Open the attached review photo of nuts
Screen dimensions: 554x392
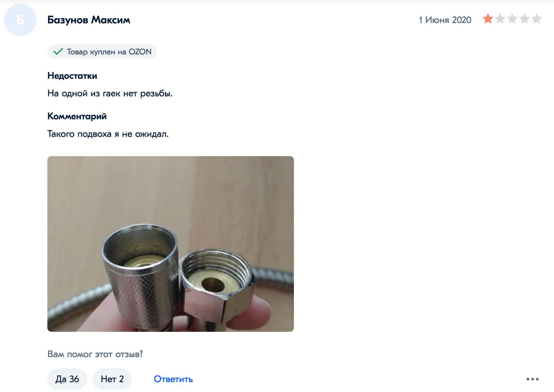point(171,244)
